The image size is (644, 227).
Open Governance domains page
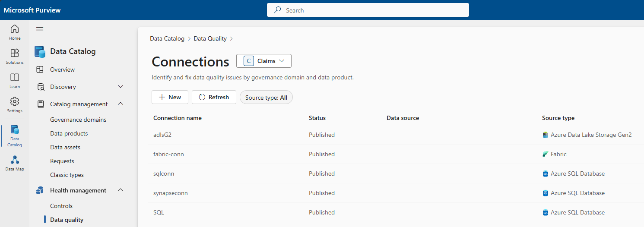click(78, 120)
